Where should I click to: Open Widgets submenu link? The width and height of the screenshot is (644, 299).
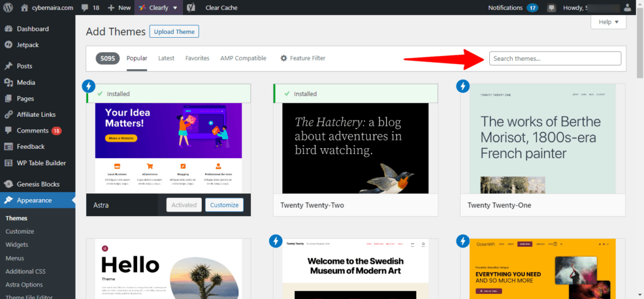pos(17,244)
